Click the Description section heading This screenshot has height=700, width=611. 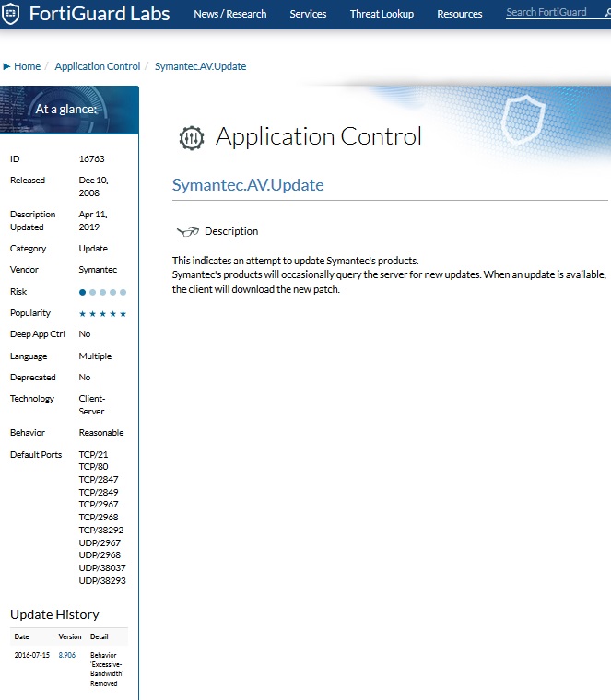point(231,231)
